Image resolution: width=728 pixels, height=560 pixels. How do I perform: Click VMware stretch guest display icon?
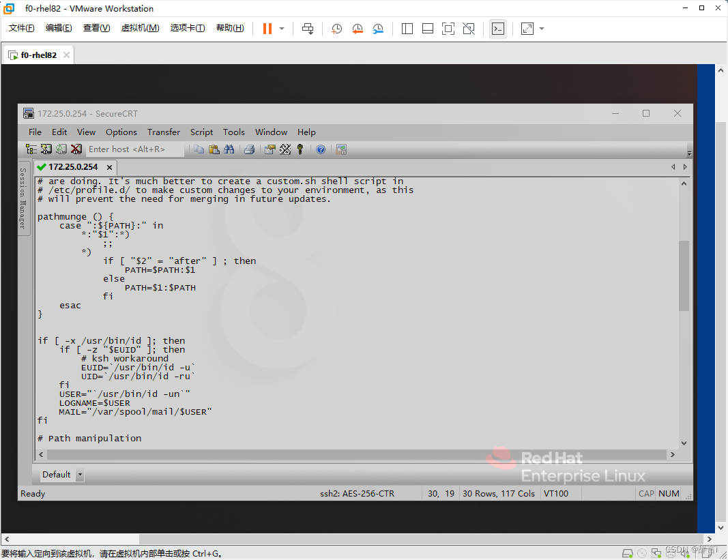click(527, 29)
